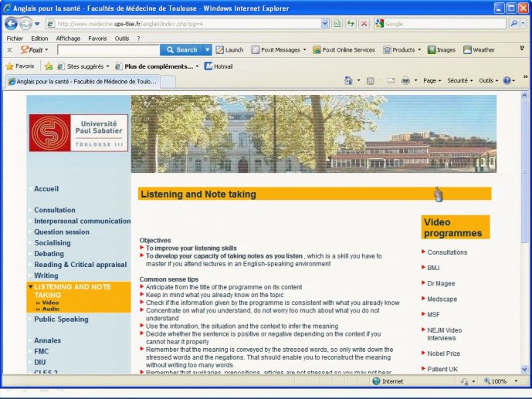Screen dimensions: 532x399
Task: Open Medscape video programme link
Action: (442, 299)
